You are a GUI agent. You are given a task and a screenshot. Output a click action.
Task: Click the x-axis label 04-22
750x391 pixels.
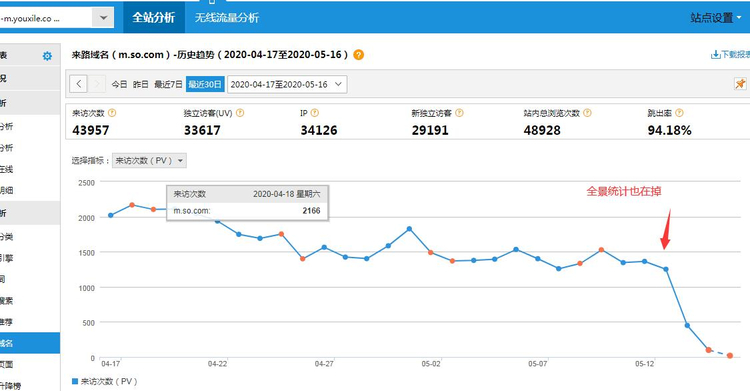click(x=218, y=364)
